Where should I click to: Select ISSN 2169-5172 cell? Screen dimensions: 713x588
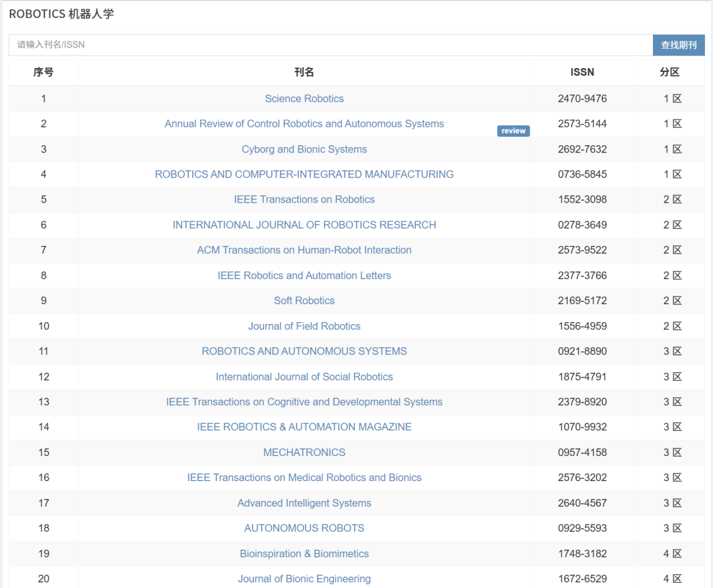pyautogui.click(x=582, y=300)
